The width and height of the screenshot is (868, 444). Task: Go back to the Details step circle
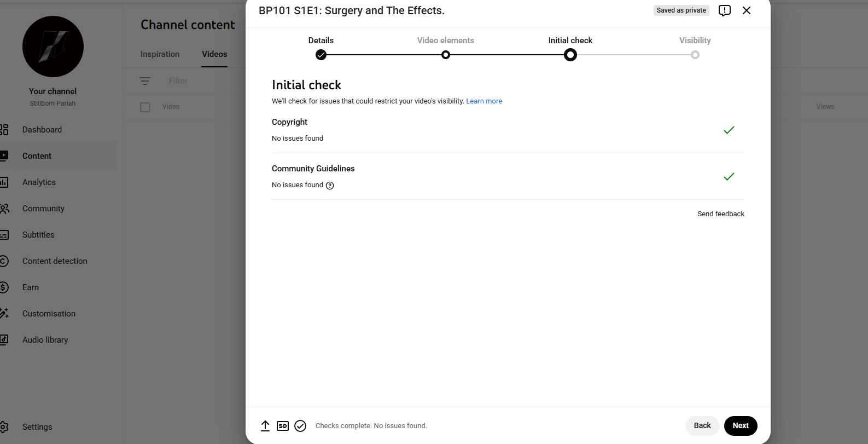coord(321,55)
